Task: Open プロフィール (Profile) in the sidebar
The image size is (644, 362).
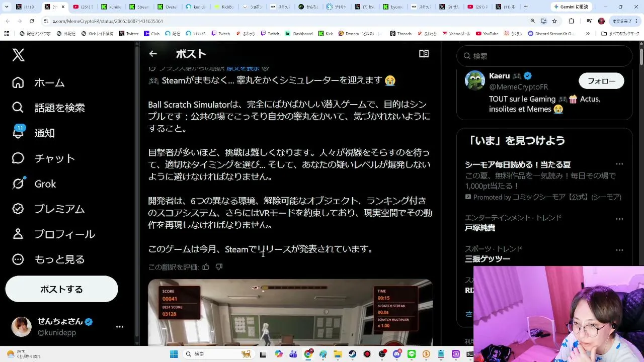Action: [53, 234]
